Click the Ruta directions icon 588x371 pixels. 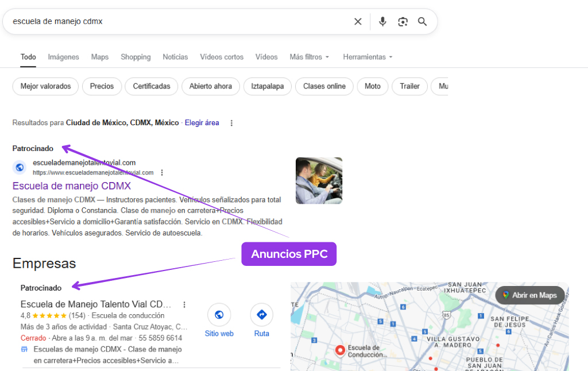(x=261, y=315)
